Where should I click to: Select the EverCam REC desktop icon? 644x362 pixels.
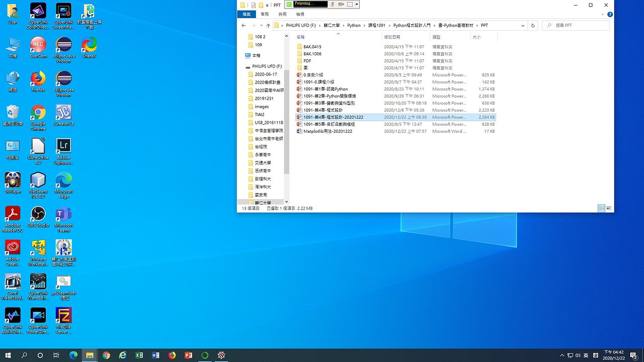(x=38, y=48)
